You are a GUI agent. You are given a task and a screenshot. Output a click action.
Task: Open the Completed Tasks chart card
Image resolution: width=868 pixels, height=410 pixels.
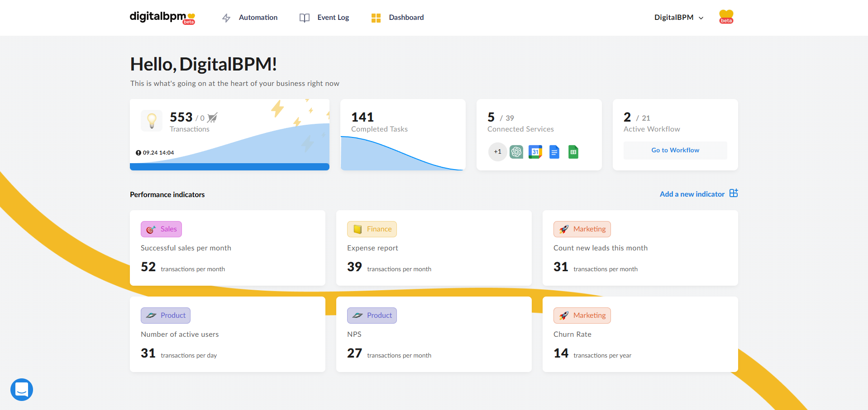[x=403, y=135]
